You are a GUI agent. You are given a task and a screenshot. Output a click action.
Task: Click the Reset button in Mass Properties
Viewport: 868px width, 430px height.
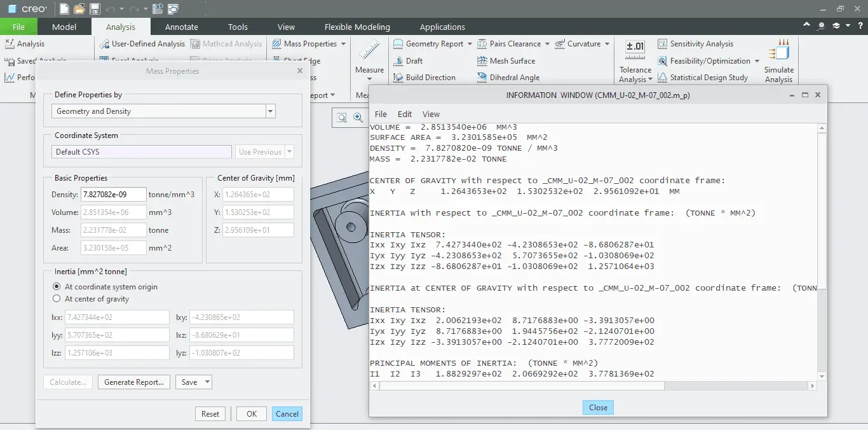[210, 414]
